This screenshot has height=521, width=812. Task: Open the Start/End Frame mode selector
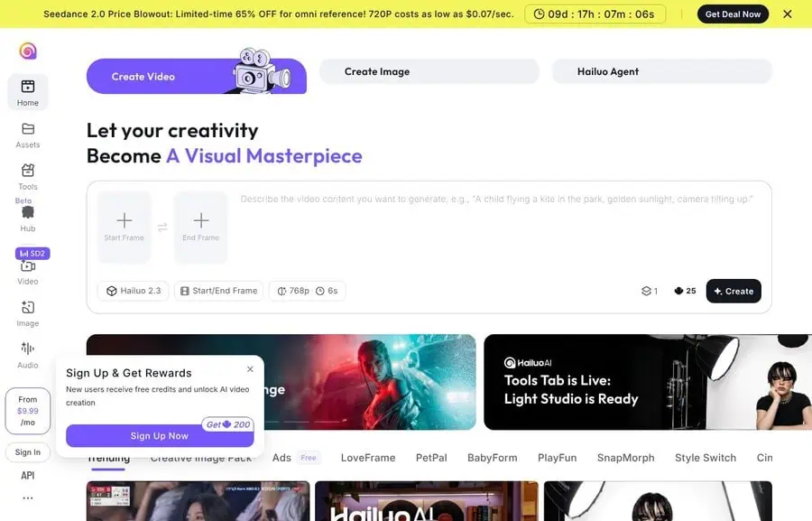click(x=218, y=291)
